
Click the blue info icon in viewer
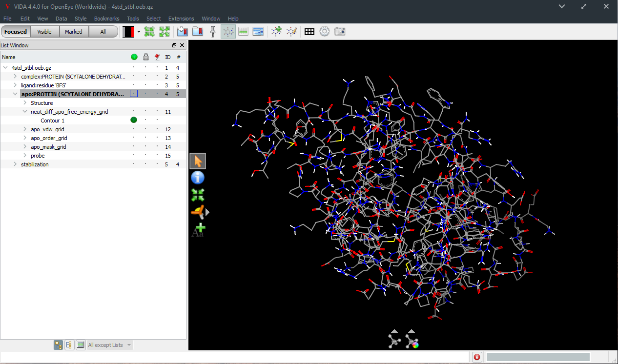click(x=198, y=178)
